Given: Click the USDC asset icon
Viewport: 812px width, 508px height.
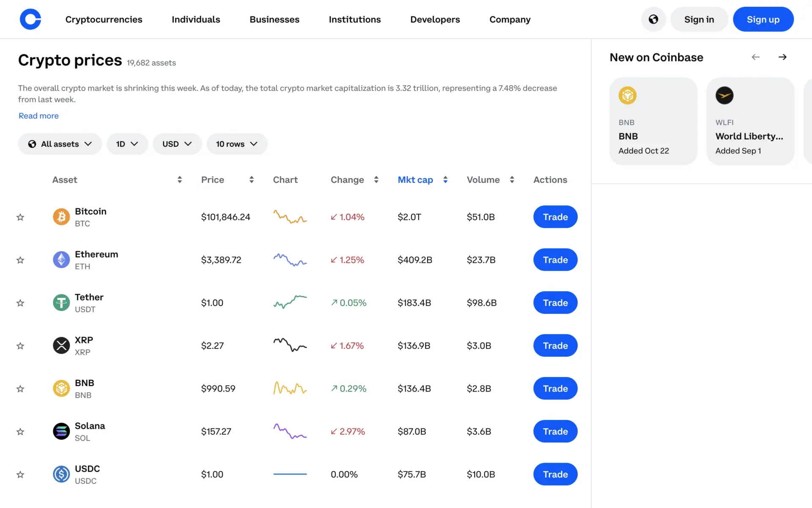Looking at the screenshot, I should [x=61, y=474].
